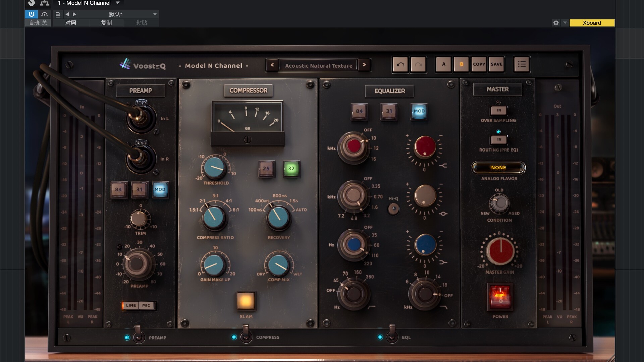
Task: Click the VoosteQ logo
Action: pos(143,65)
